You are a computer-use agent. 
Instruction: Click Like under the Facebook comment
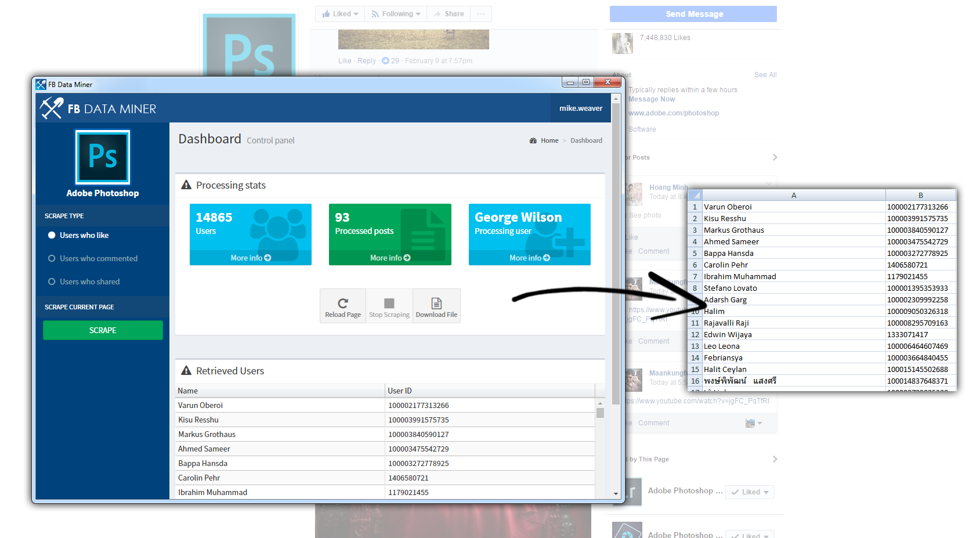[345, 61]
